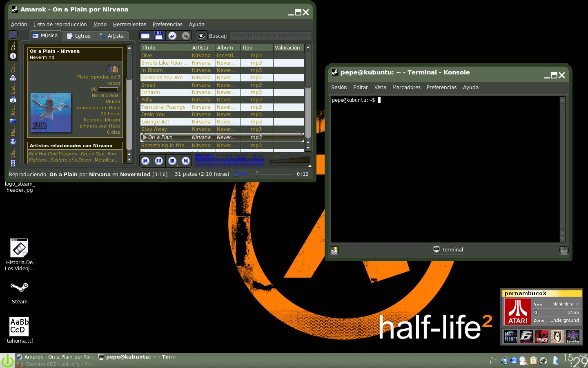Viewport: 588px width, 368px height.
Task: Open the K menu power button in taskbar
Action: coord(7,361)
